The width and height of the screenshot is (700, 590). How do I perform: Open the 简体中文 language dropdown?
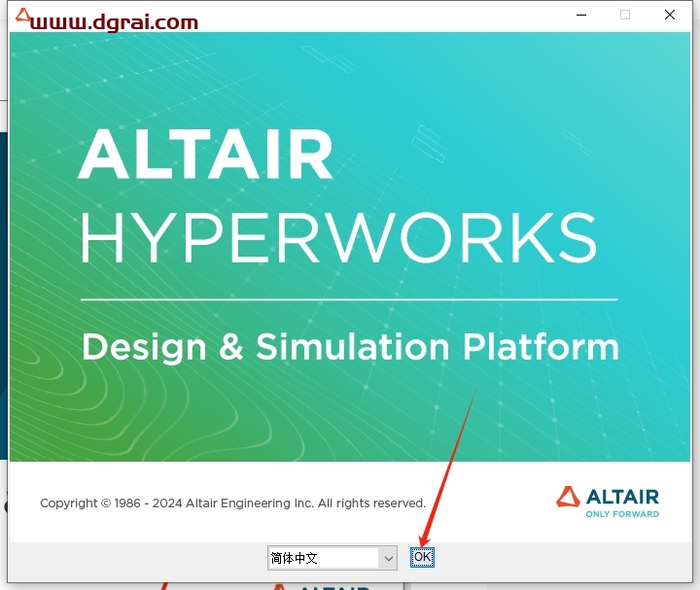tap(332, 558)
